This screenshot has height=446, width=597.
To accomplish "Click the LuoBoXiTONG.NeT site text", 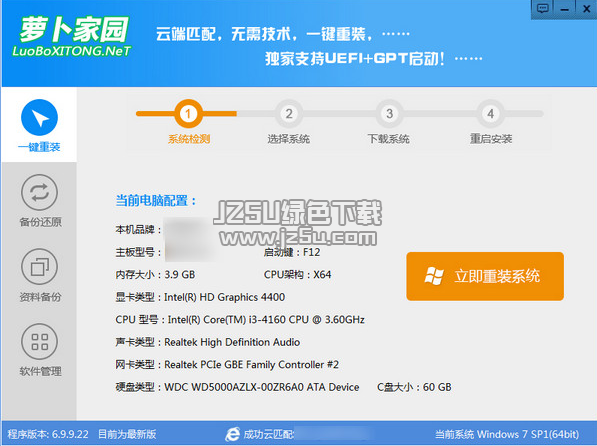I will coord(72,51).
